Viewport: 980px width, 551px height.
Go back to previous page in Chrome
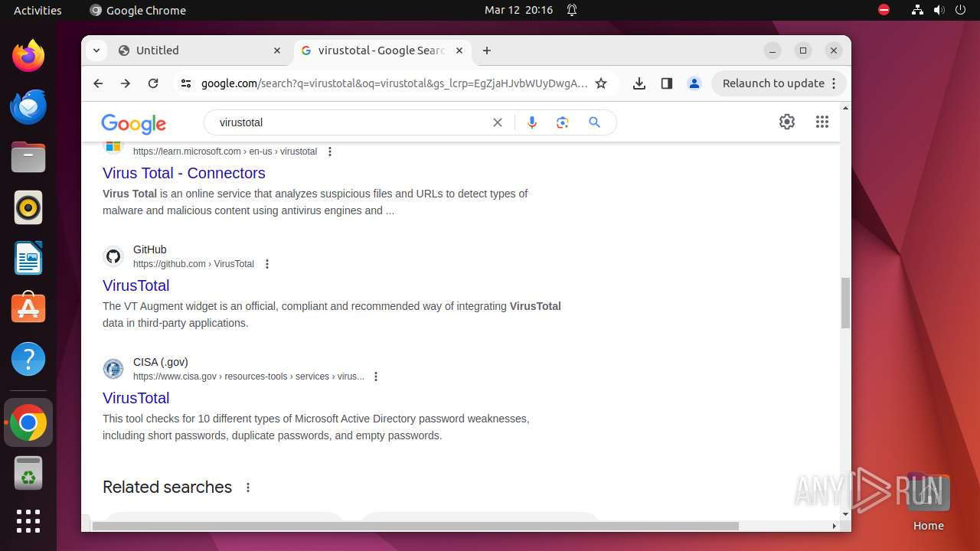(98, 83)
